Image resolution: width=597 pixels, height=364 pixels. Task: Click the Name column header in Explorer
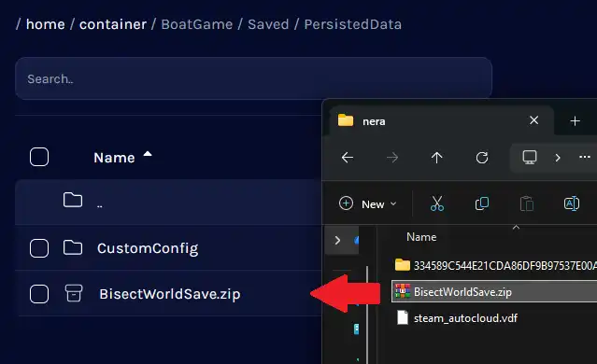click(421, 237)
